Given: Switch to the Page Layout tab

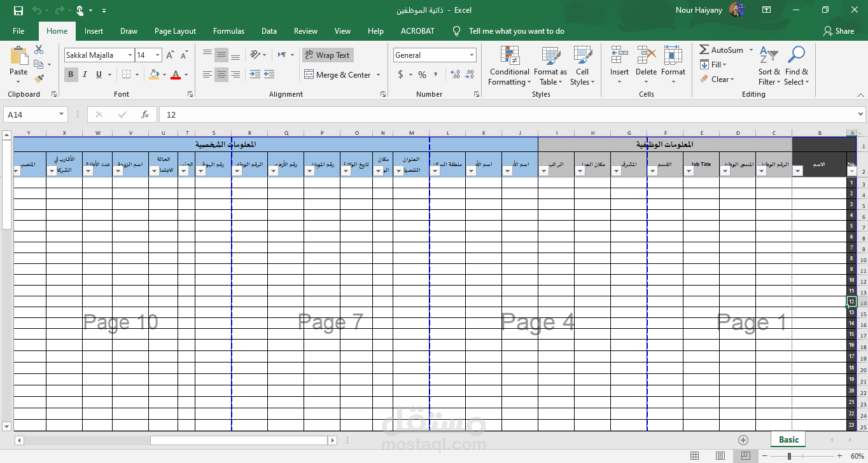Looking at the screenshot, I should tap(175, 31).
